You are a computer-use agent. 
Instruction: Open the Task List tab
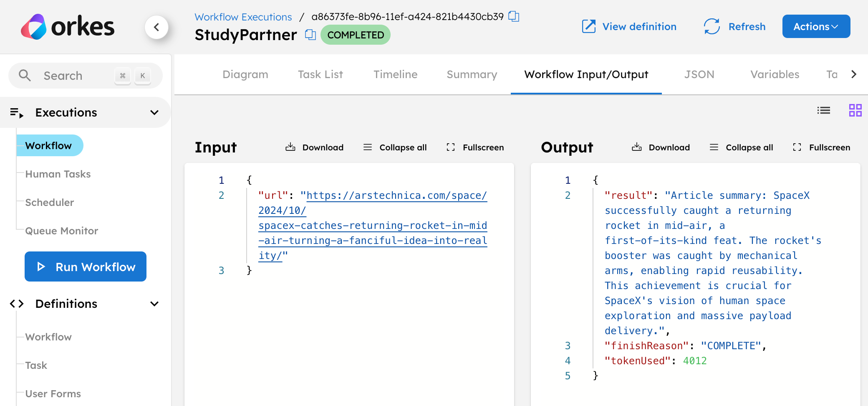pos(320,74)
